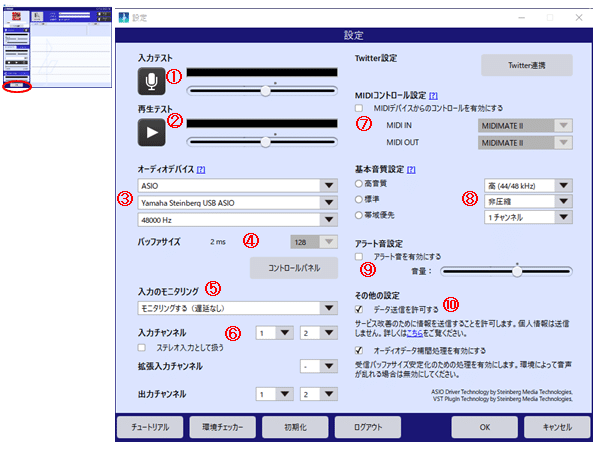Open output channel 1 dropdown
Screen dimensions: 600x450
(275, 394)
